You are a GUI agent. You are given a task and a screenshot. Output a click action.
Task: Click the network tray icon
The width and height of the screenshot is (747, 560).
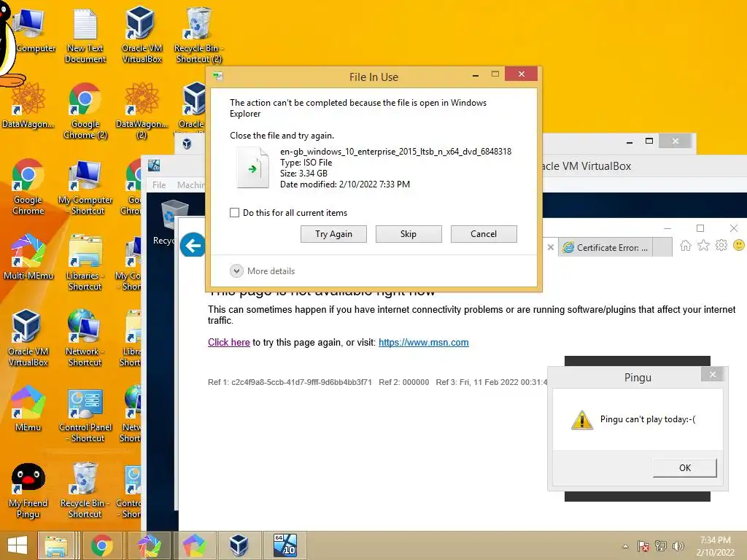tap(661, 547)
